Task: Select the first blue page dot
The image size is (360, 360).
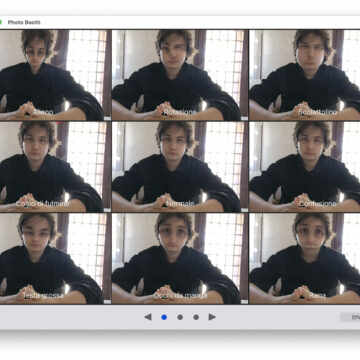Action: 164,317
